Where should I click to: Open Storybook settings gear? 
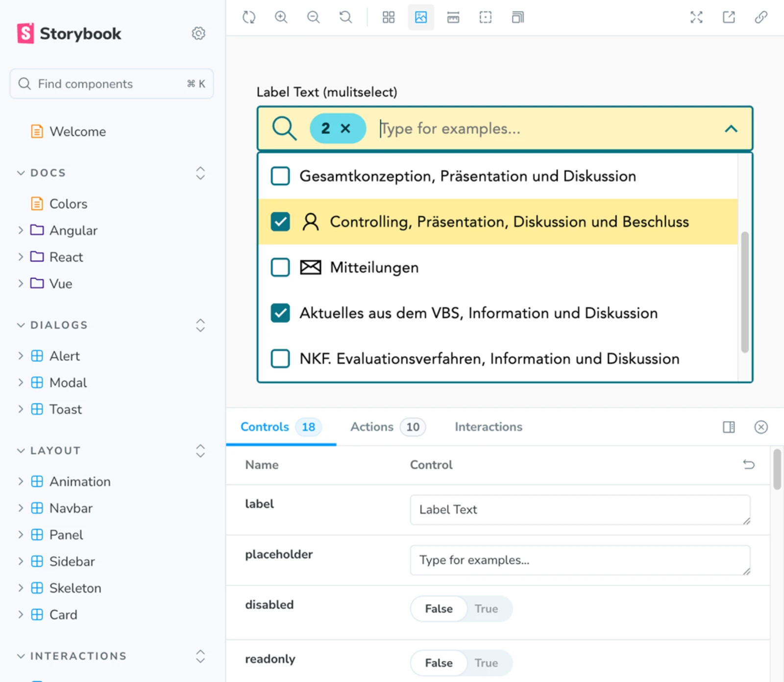click(x=198, y=33)
